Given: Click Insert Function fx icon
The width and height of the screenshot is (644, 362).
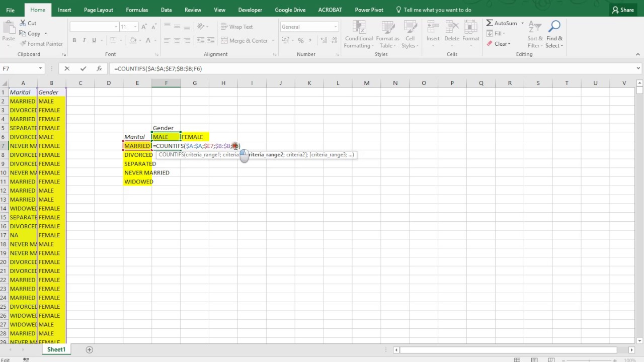Looking at the screenshot, I should 99,68.
